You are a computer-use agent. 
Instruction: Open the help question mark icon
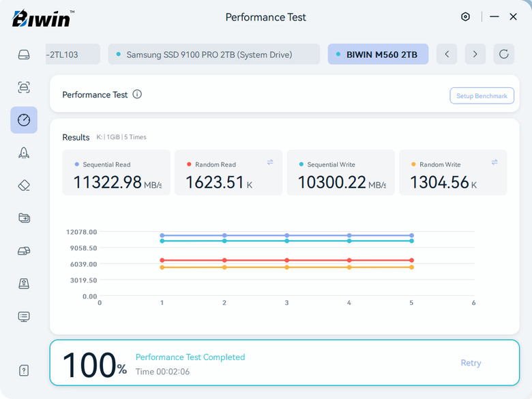click(x=24, y=370)
